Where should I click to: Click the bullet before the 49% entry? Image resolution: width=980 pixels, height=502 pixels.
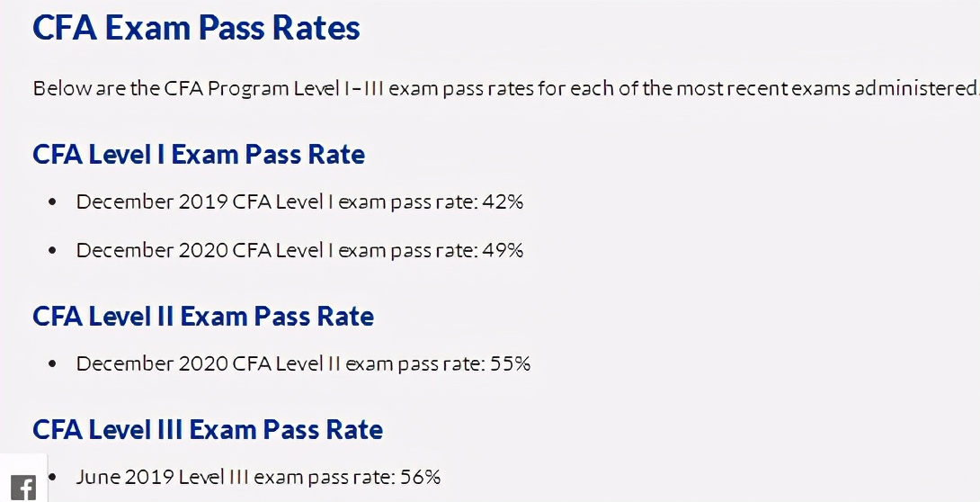[52, 251]
